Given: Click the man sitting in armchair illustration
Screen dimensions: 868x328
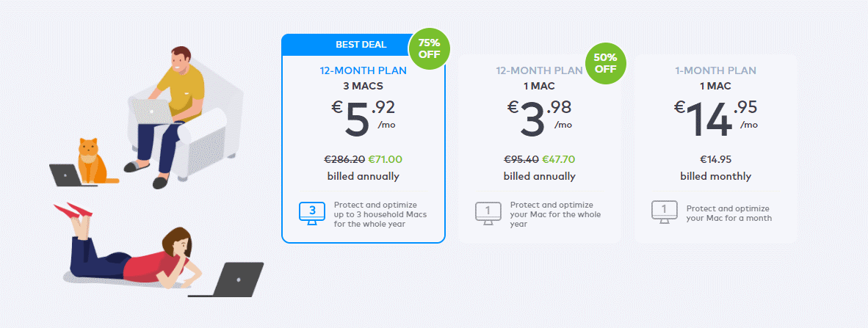Looking at the screenshot, I should pyautogui.click(x=172, y=116).
